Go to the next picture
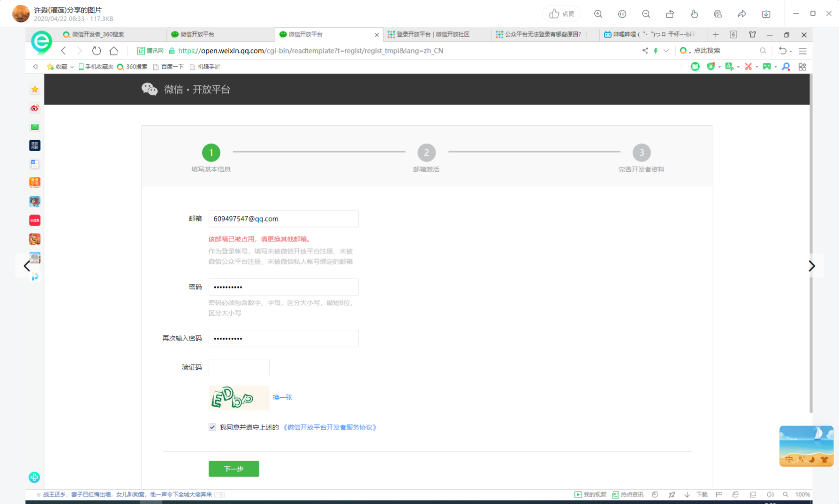The height and width of the screenshot is (504, 839). (812, 266)
